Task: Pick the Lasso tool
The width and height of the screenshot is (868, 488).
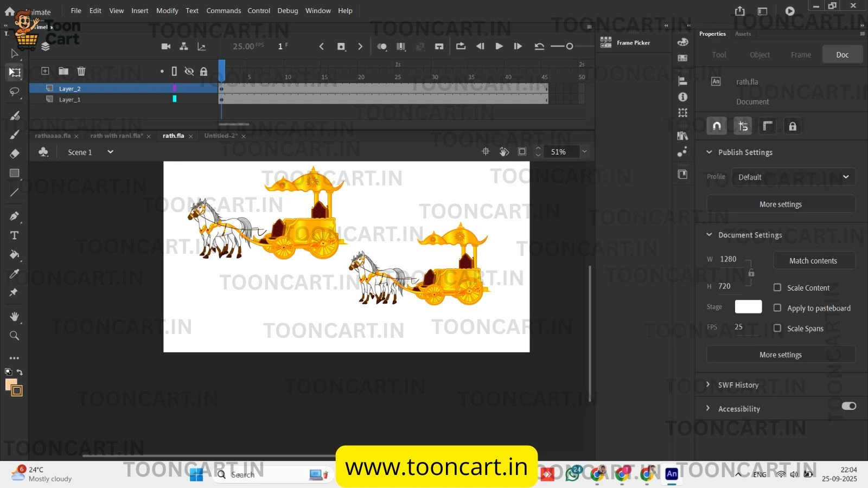Action: tap(15, 92)
